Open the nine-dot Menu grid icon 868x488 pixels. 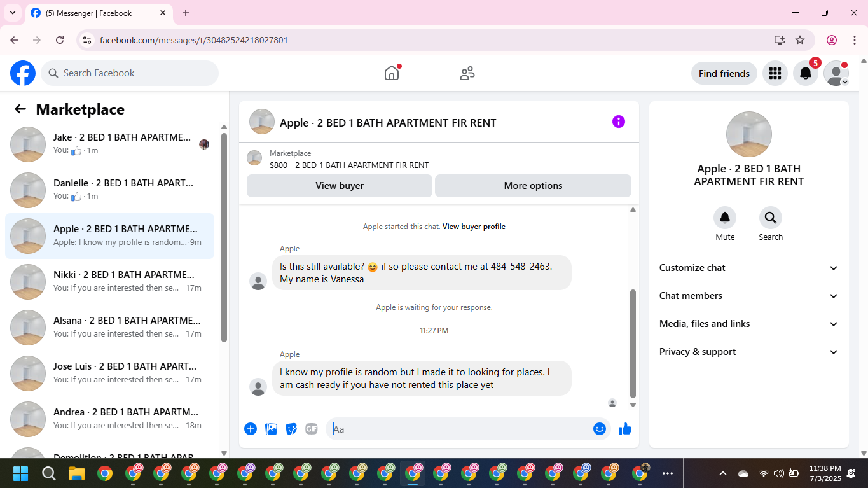tap(775, 73)
